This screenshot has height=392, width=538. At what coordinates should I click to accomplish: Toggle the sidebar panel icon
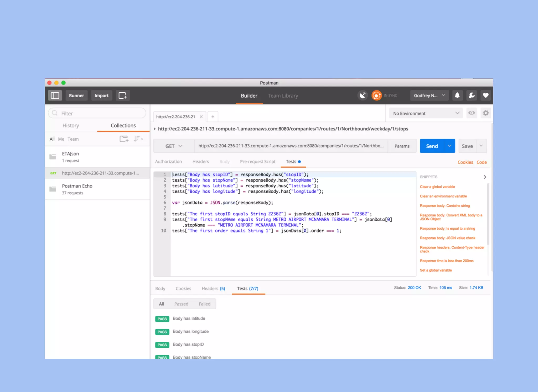(55, 96)
